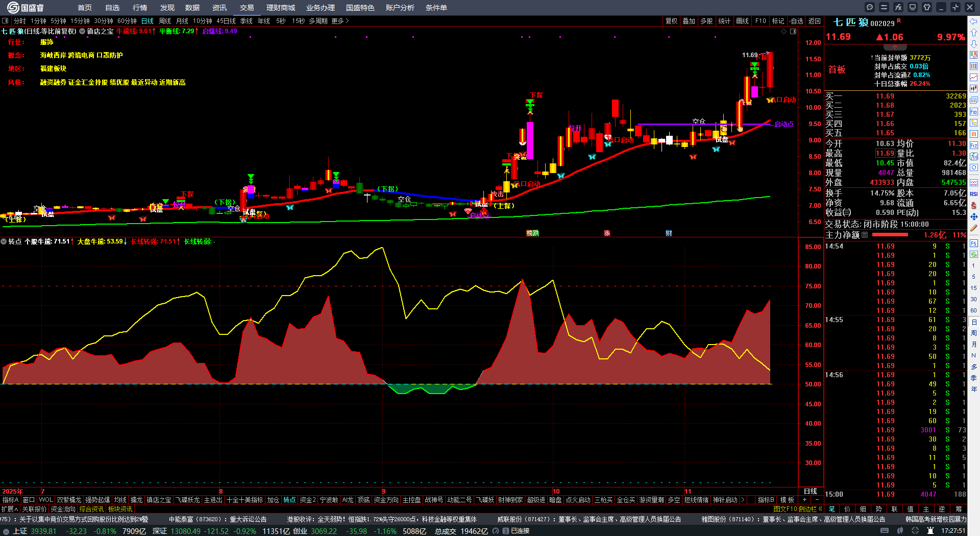Switch to 周线 weekly period tab

tap(165, 21)
